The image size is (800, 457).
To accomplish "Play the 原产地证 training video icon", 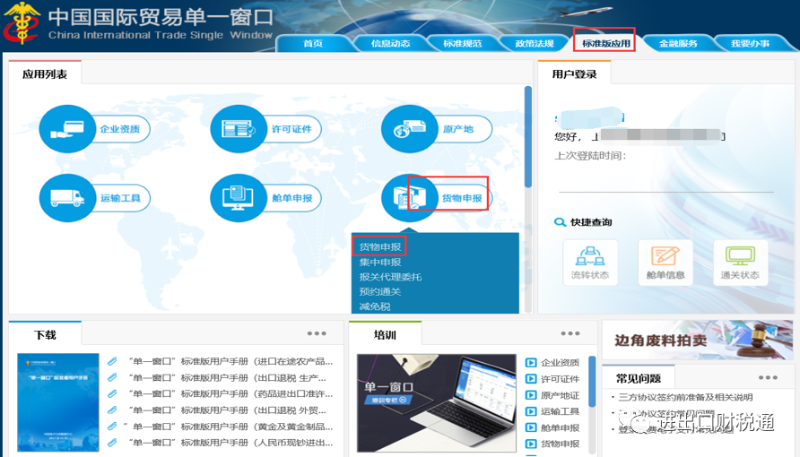I will [531, 395].
